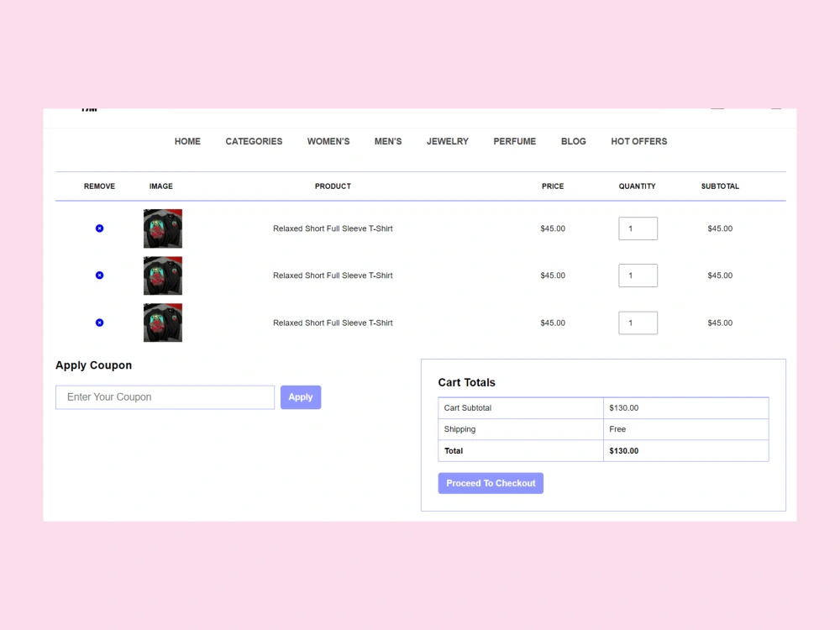Open first row product thumbnail image
The width and height of the screenshot is (840, 630).
tap(163, 228)
